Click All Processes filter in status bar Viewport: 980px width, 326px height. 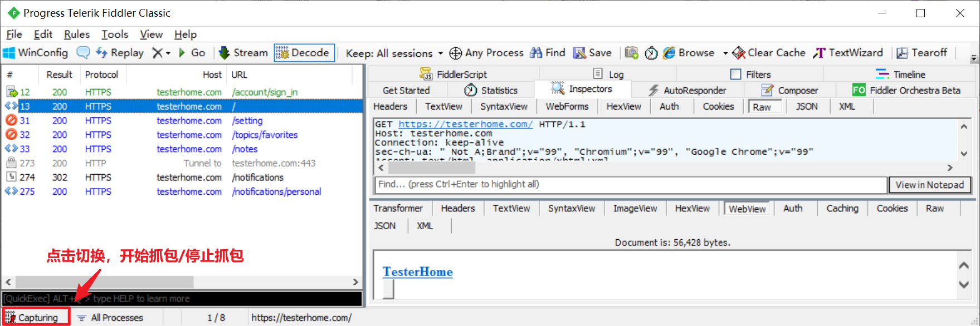[x=110, y=318]
